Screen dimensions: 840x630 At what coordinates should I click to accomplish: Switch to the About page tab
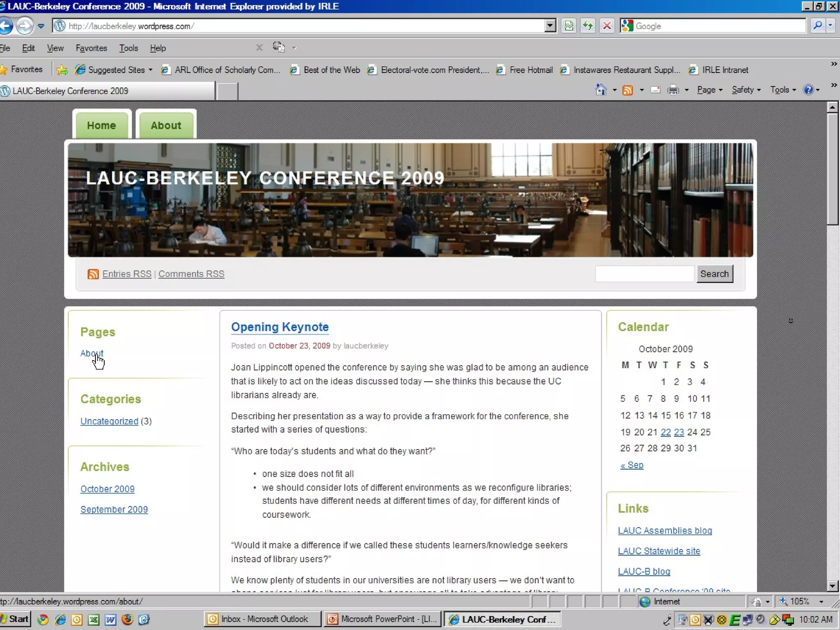(166, 125)
